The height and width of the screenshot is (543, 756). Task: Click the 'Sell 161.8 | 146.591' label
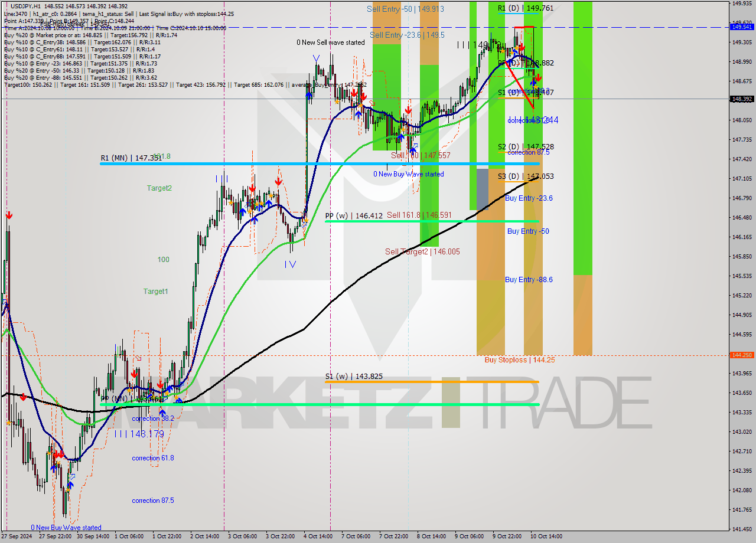click(419, 215)
